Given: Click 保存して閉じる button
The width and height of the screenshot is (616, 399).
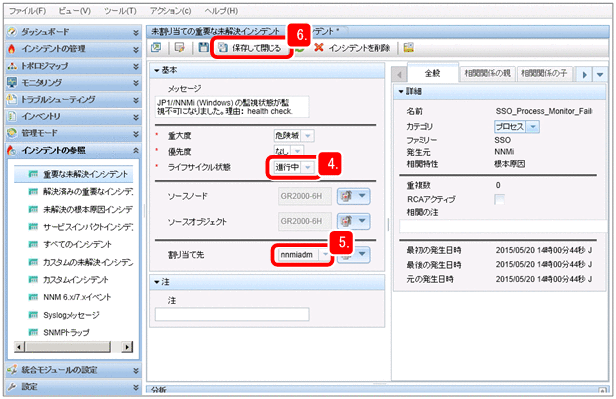Looking at the screenshot, I should tap(250, 48).
